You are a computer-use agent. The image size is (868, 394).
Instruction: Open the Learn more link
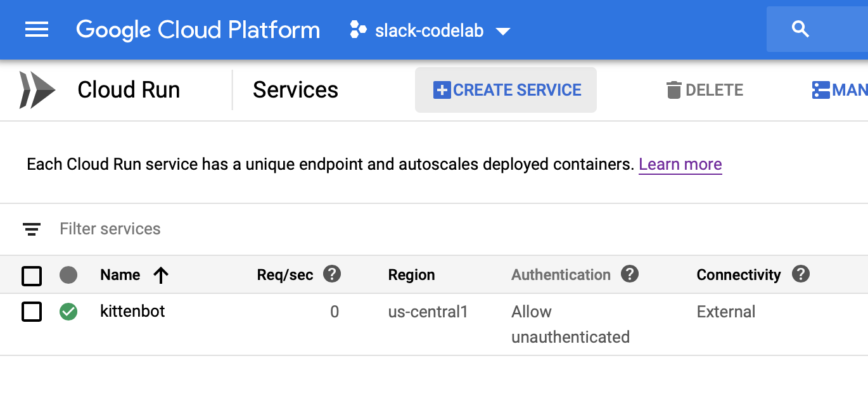pos(680,165)
